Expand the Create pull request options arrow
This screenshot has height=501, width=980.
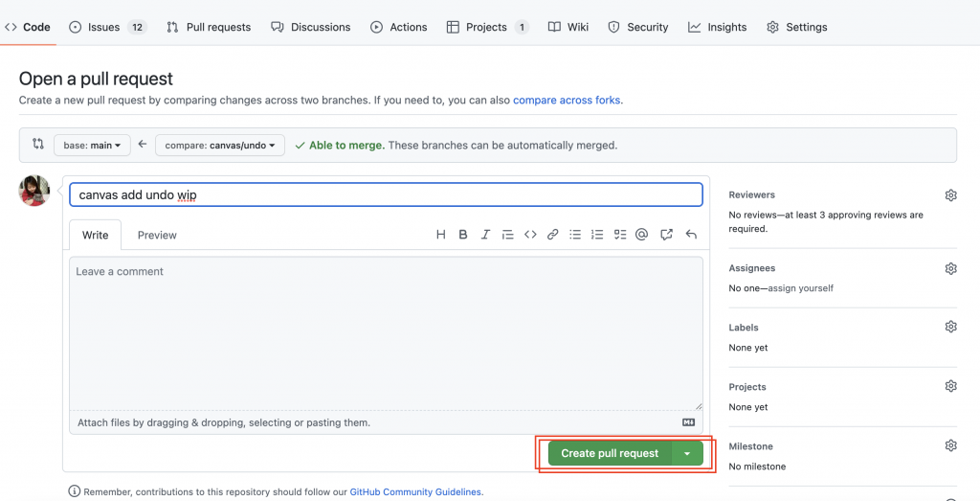pos(687,453)
